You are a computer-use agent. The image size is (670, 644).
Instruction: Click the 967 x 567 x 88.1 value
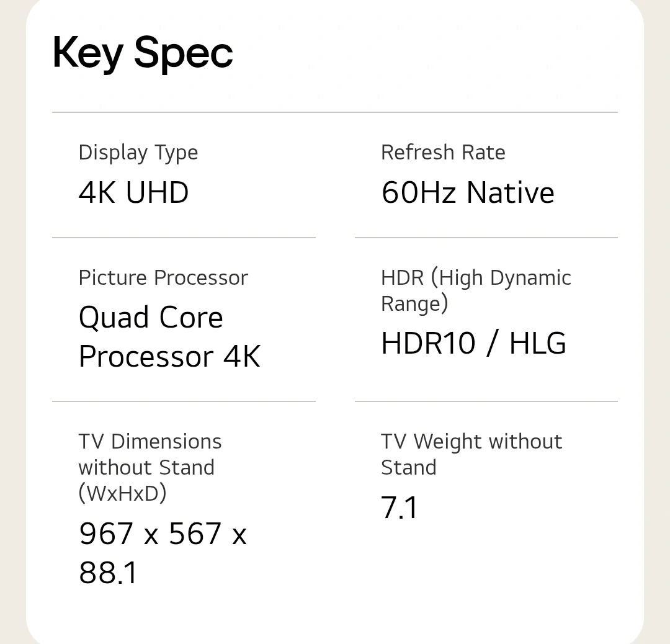(163, 553)
